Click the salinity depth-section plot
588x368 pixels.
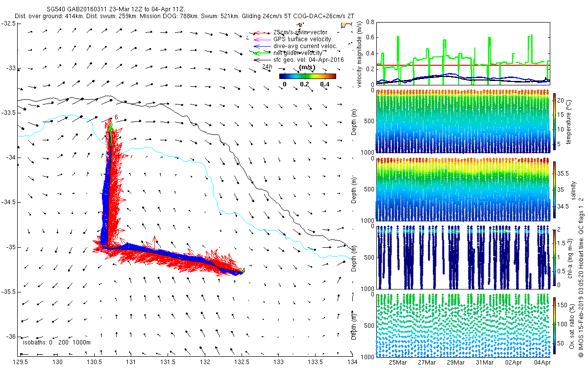click(463, 189)
